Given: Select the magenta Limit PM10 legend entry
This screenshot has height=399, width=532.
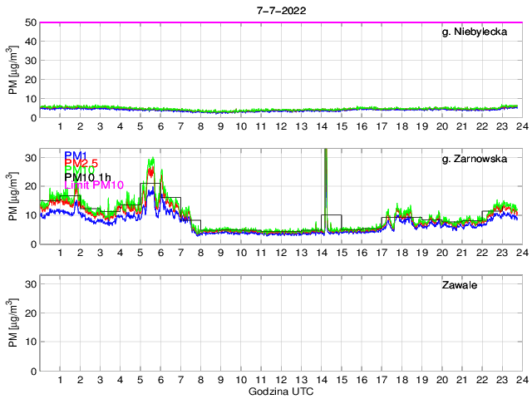Looking at the screenshot, I should click(94, 185).
